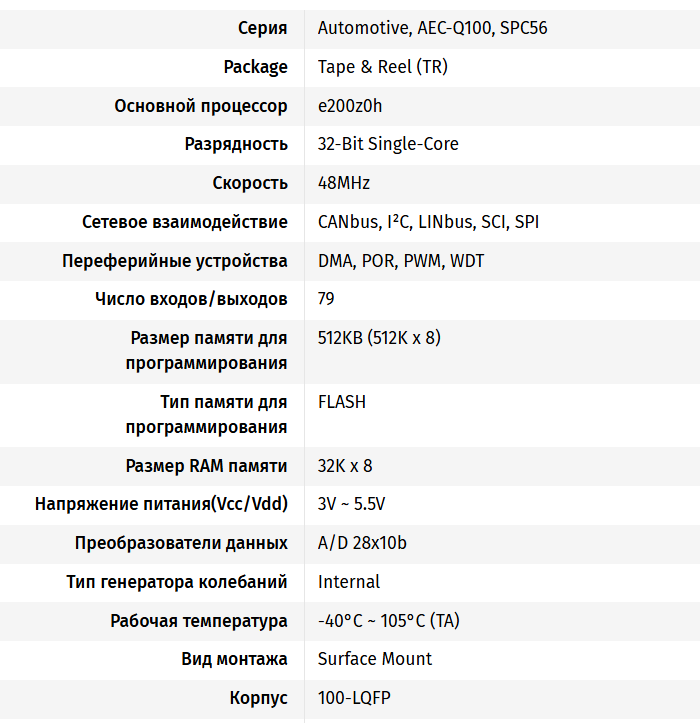Viewport: 700px width, 723px height.
Task: Click the 3V ~ 5.5V voltage value
Action: click(x=351, y=504)
